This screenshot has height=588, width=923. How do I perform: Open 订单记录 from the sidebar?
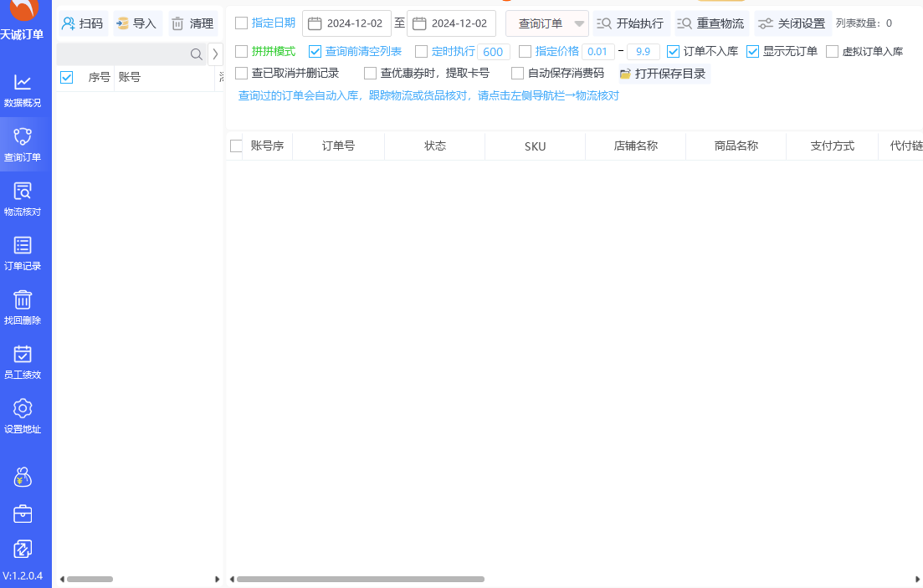(23, 253)
